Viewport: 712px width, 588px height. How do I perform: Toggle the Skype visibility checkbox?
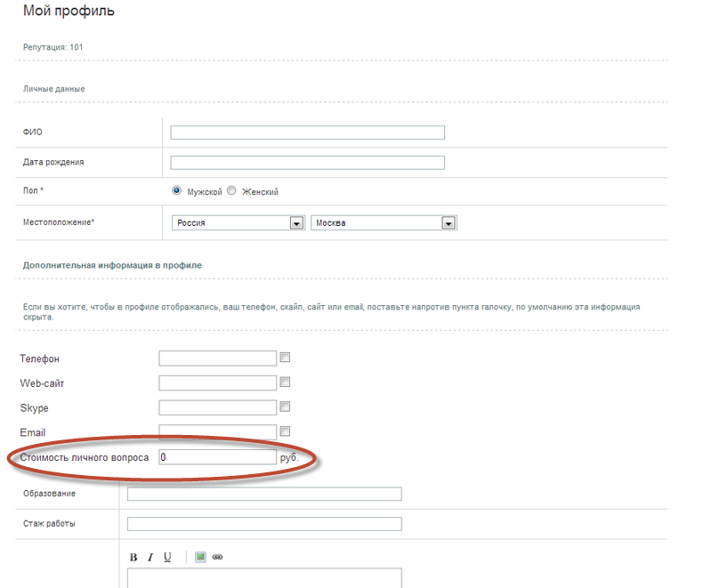286,407
